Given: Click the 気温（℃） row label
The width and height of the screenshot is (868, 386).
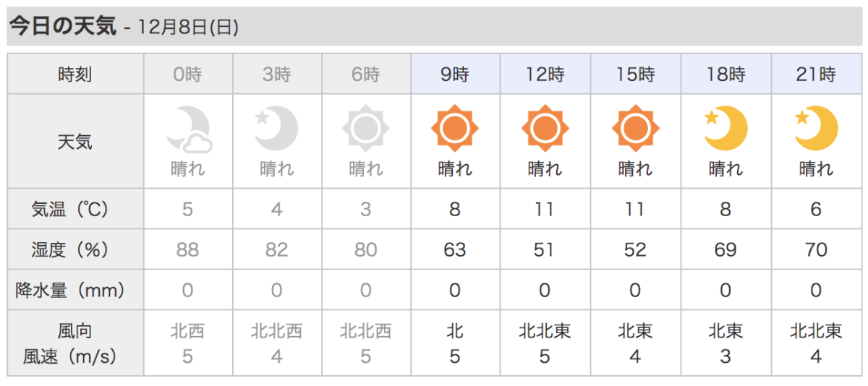Looking at the screenshot, I should (x=75, y=210).
